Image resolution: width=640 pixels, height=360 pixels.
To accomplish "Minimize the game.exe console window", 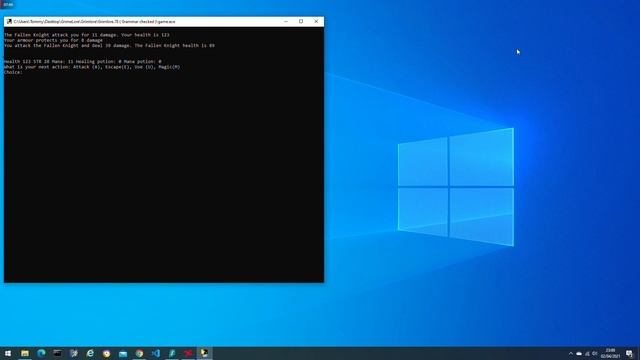I will pyautogui.click(x=286, y=21).
